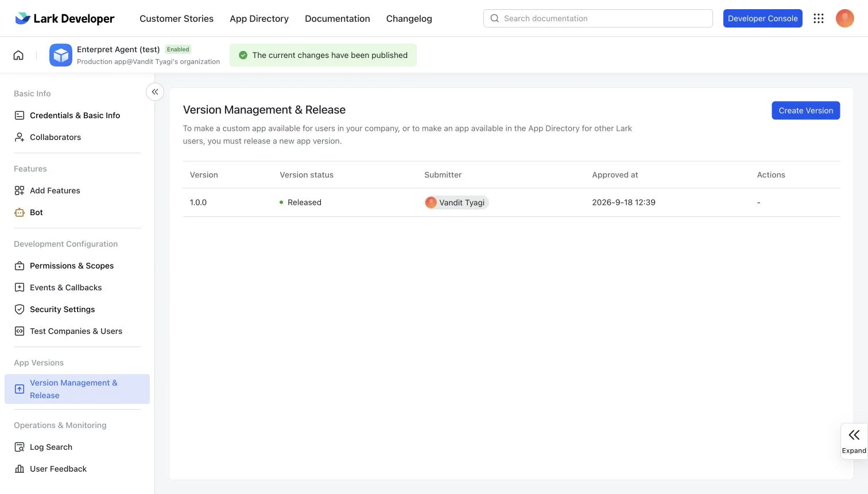Click the Credentials & Basic Info icon
Image resolution: width=868 pixels, height=494 pixels.
20,115
